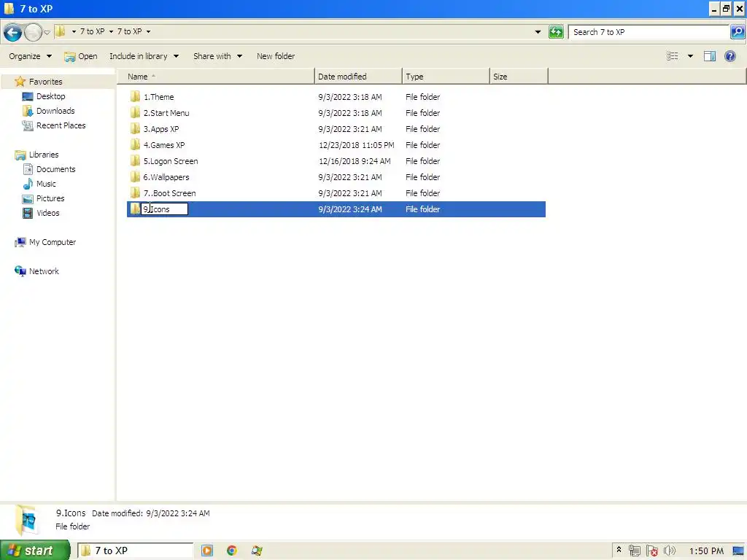Select the '1.Theme' folder icon
747x560 pixels.
pyautogui.click(x=135, y=97)
